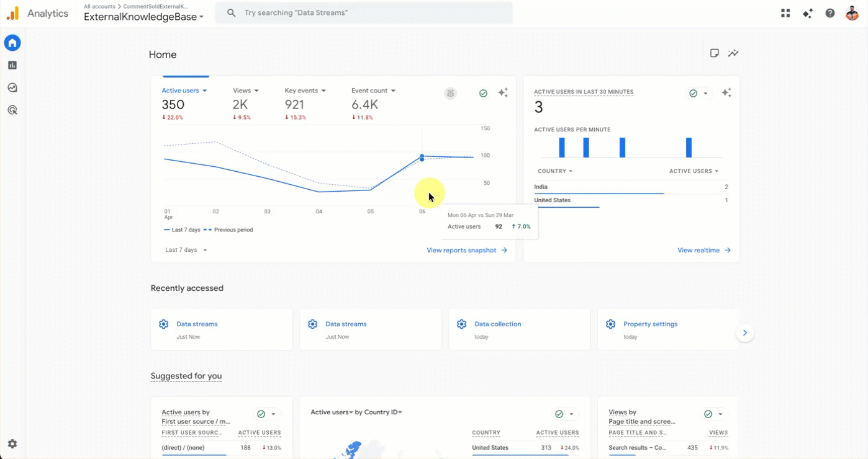
Task: Open the ExternalKnowledgeBase property selector
Action: [143, 17]
